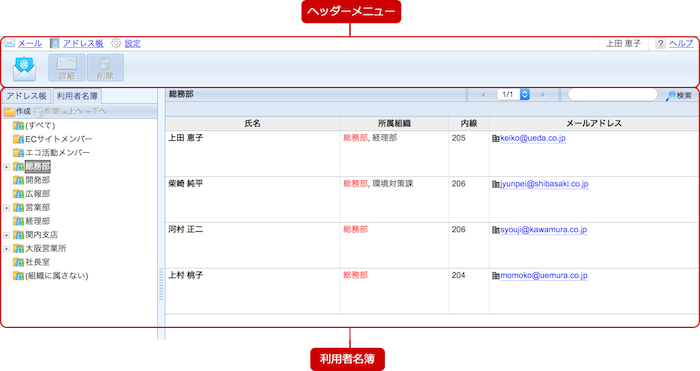Click the 削除 button in tree toolbar
This screenshot has height=371, width=700.
[x=47, y=111]
